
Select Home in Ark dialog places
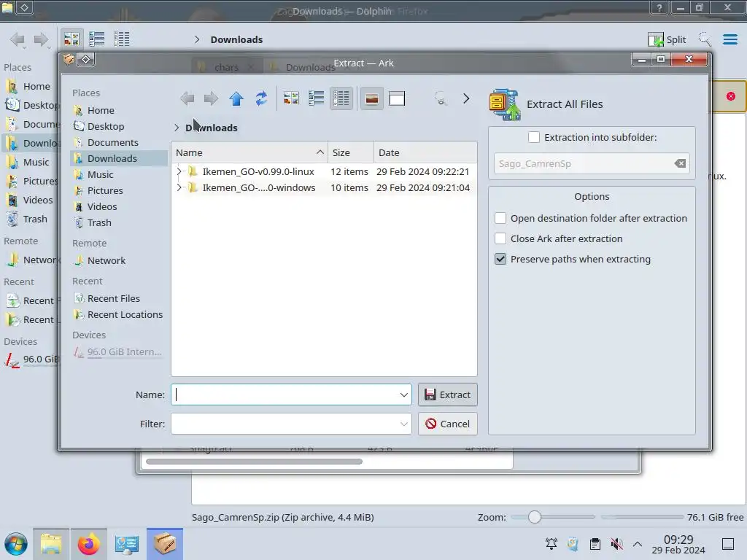click(119, 111)
